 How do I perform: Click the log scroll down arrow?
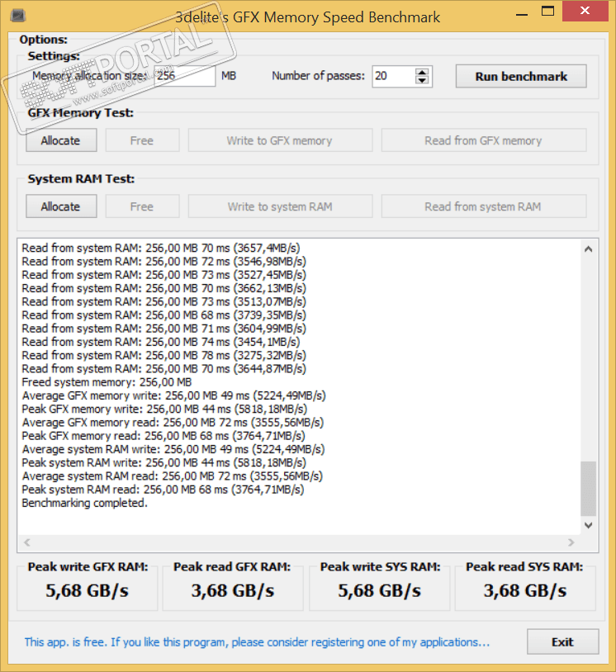pos(588,525)
